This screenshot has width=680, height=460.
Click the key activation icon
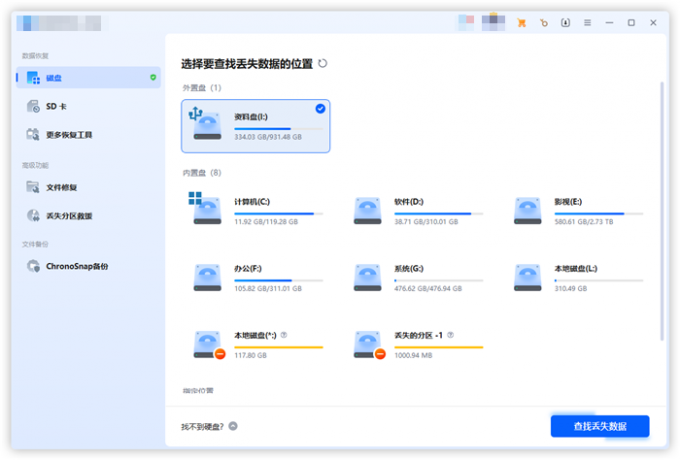(543, 23)
